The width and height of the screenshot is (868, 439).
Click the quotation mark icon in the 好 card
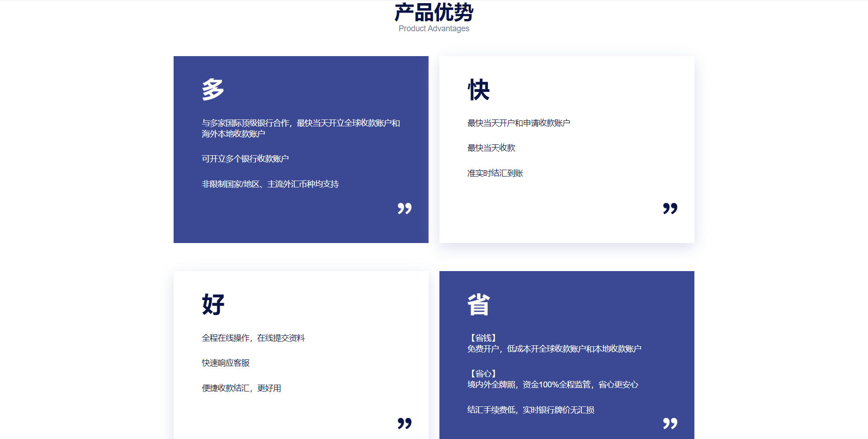pyautogui.click(x=405, y=424)
